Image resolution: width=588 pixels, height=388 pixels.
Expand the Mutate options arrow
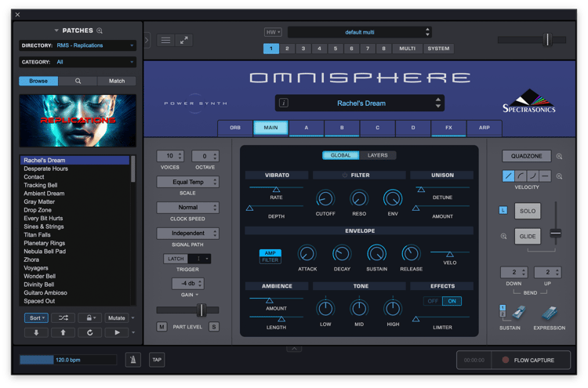tap(132, 318)
